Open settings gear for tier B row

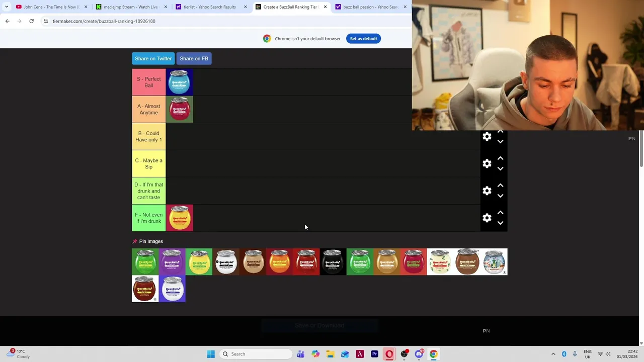point(487,137)
